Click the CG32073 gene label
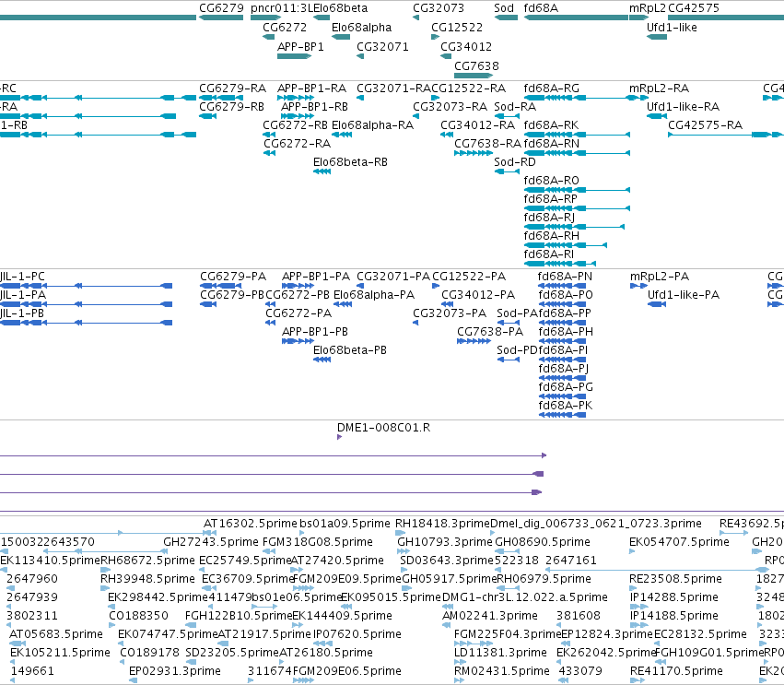Viewport: 784px width, 685px height. coord(438,8)
